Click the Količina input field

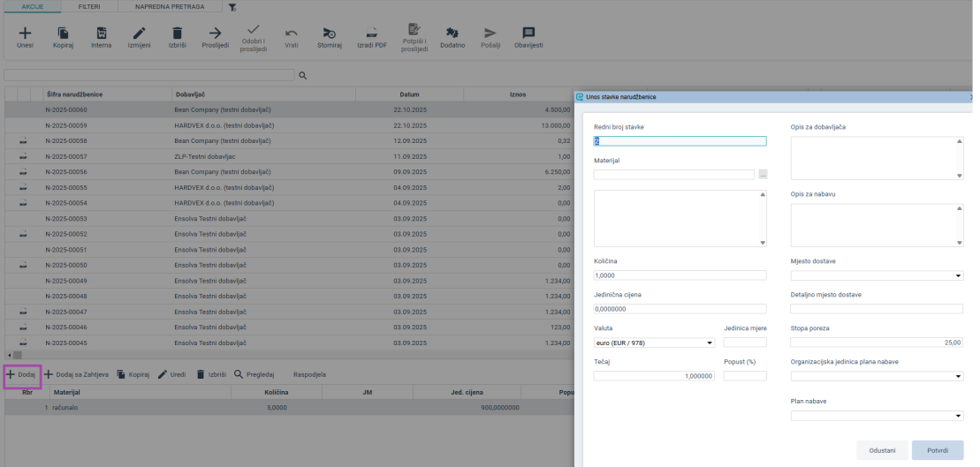click(x=680, y=275)
